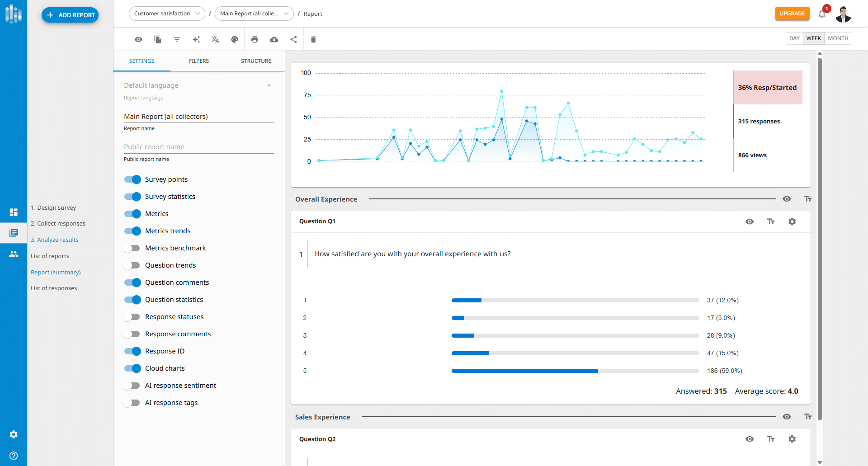868x466 pixels.
Task: Click the share report icon
Action: (x=293, y=40)
